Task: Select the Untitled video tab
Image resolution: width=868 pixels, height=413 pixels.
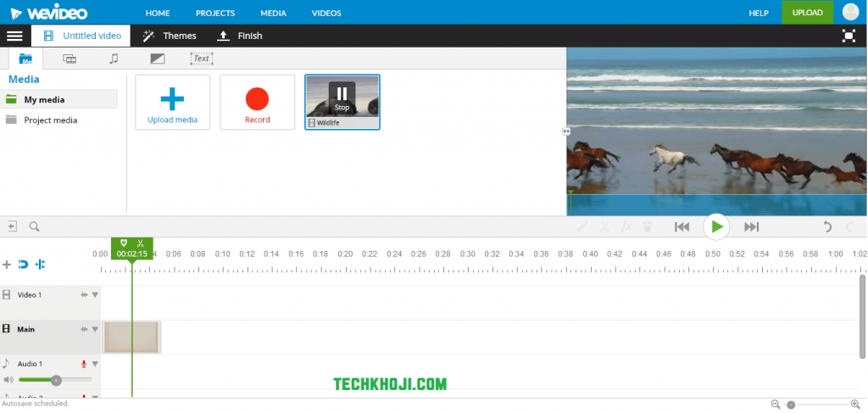Action: [81, 36]
